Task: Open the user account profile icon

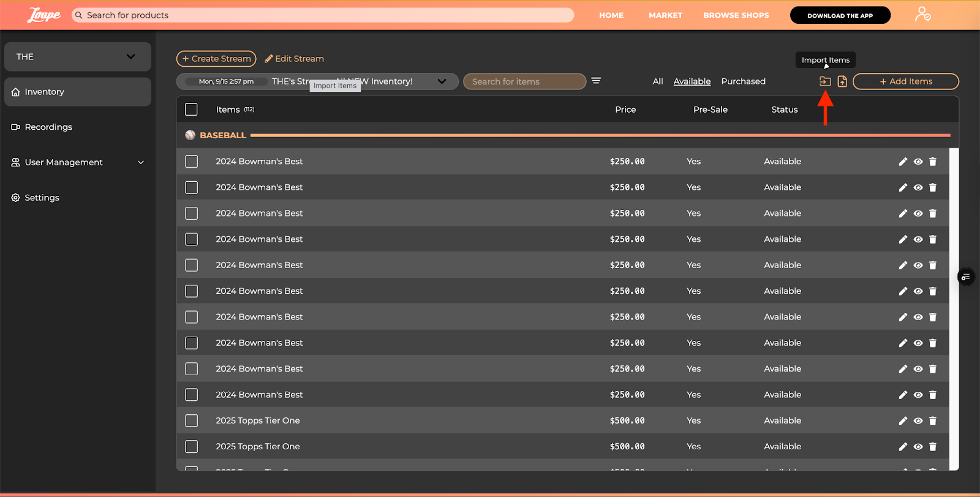Action: [922, 15]
